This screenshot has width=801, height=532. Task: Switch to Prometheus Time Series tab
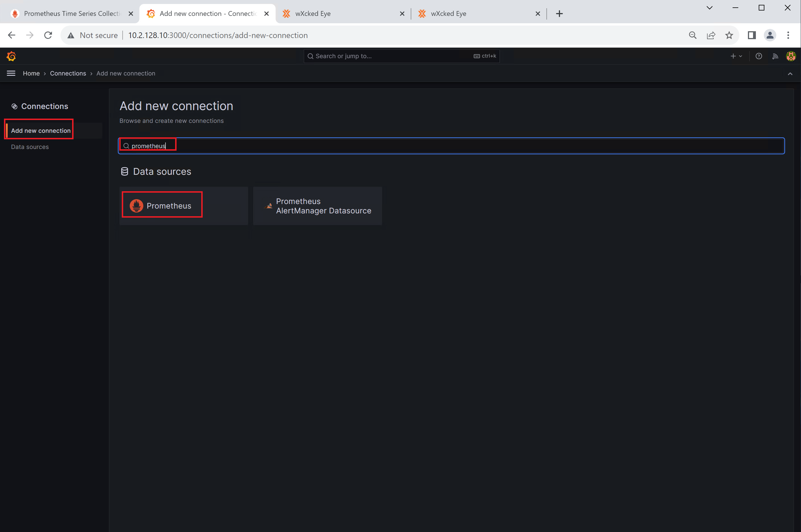(x=71, y=14)
